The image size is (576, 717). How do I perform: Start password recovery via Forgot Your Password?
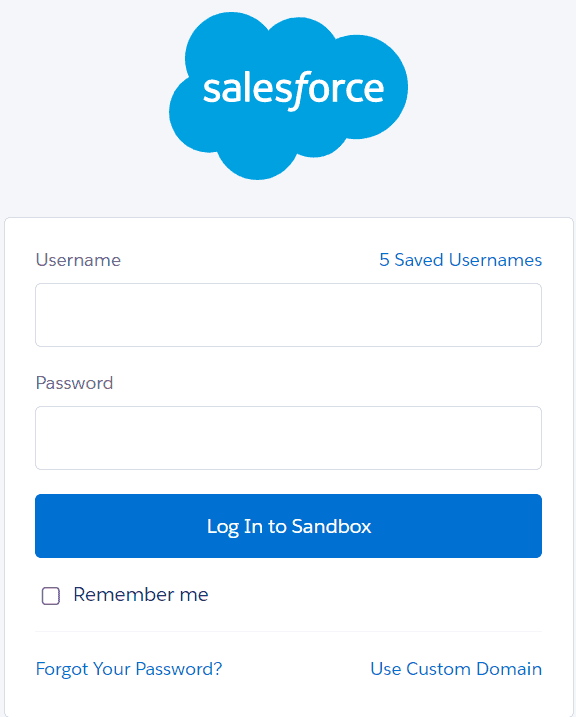(x=129, y=669)
